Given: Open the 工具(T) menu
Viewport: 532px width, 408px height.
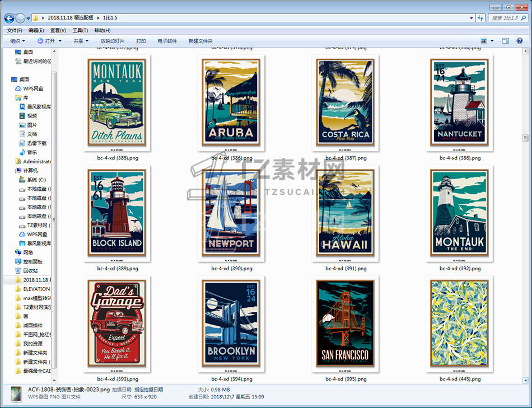Looking at the screenshot, I should 80,30.
